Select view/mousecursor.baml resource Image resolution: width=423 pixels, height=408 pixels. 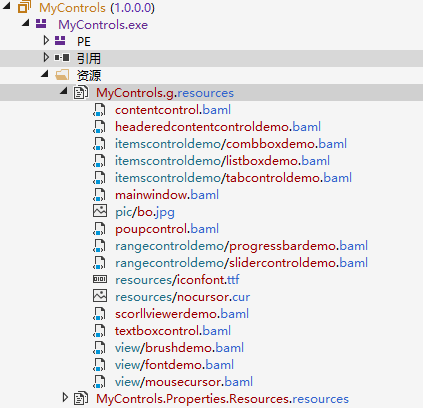click(184, 382)
